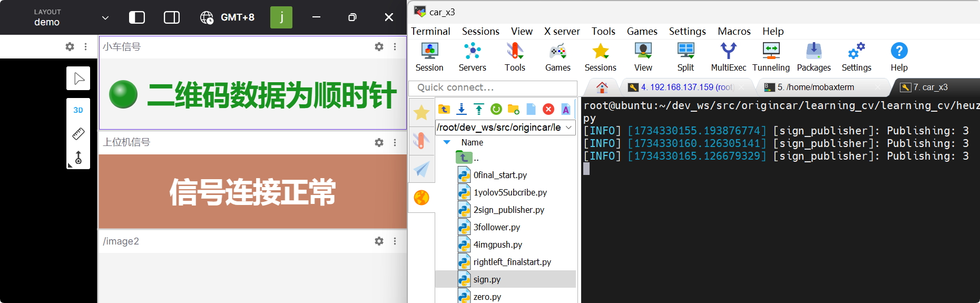Open the Macros menu
Viewport: 980px width, 303px height.
[x=733, y=31]
